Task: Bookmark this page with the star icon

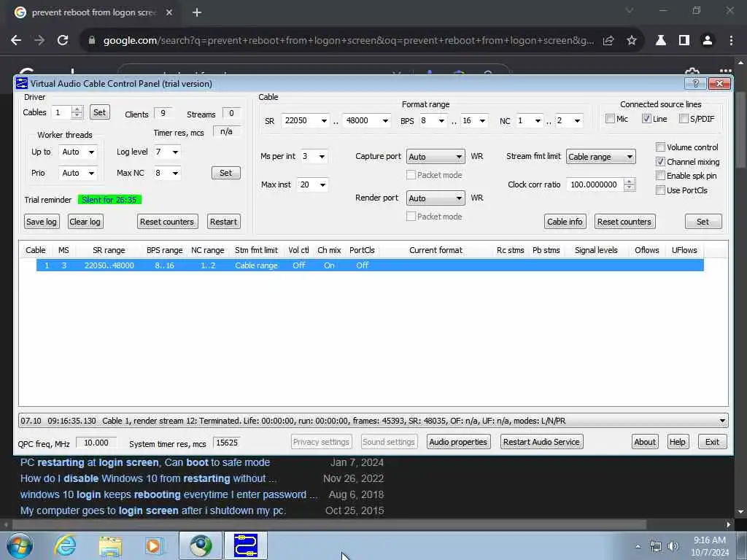Action: (x=632, y=41)
